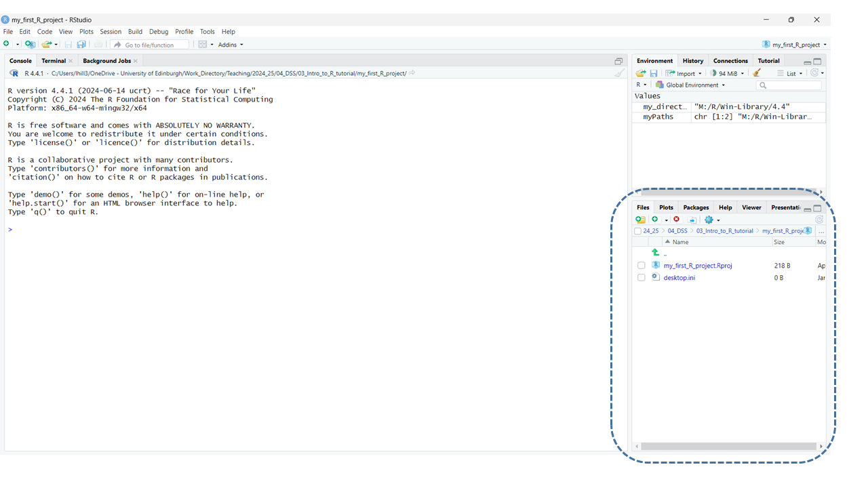Click the Load workspace folder icon
This screenshot has width=868, height=488.
pyautogui.click(x=641, y=73)
